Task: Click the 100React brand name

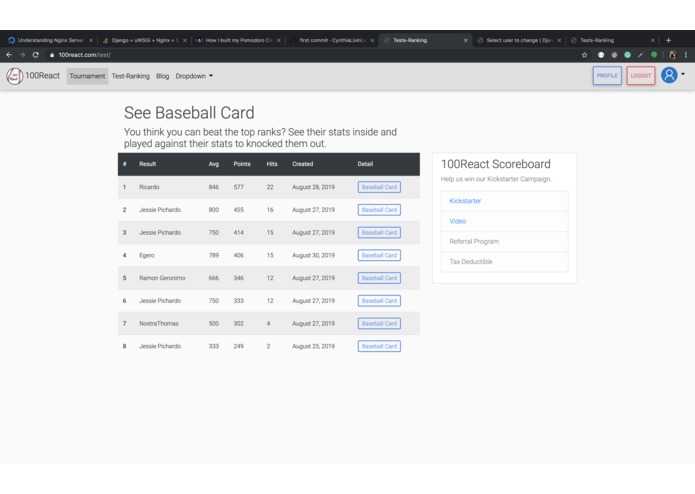Action: tap(43, 76)
